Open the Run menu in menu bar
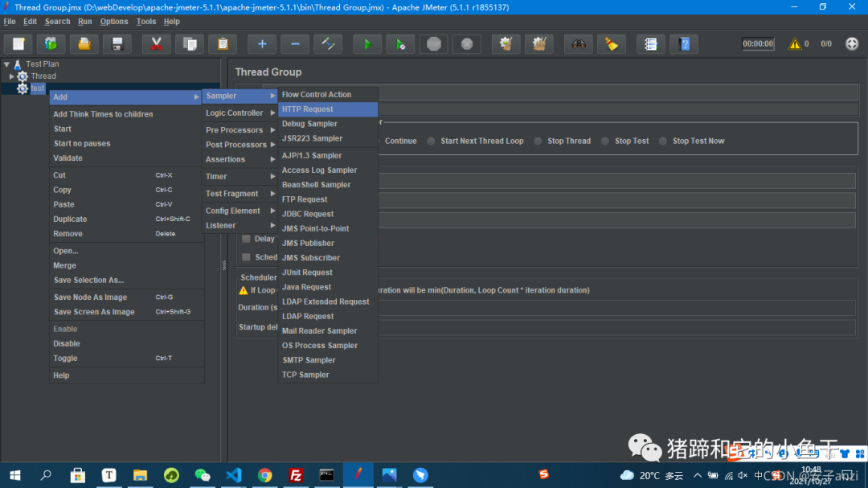This screenshot has width=868, height=488. 84,22
